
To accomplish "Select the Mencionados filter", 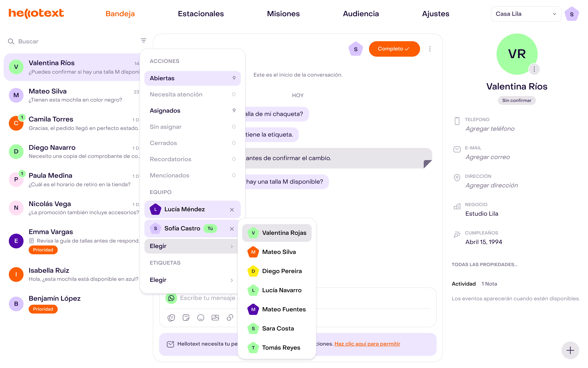I will (x=192, y=175).
